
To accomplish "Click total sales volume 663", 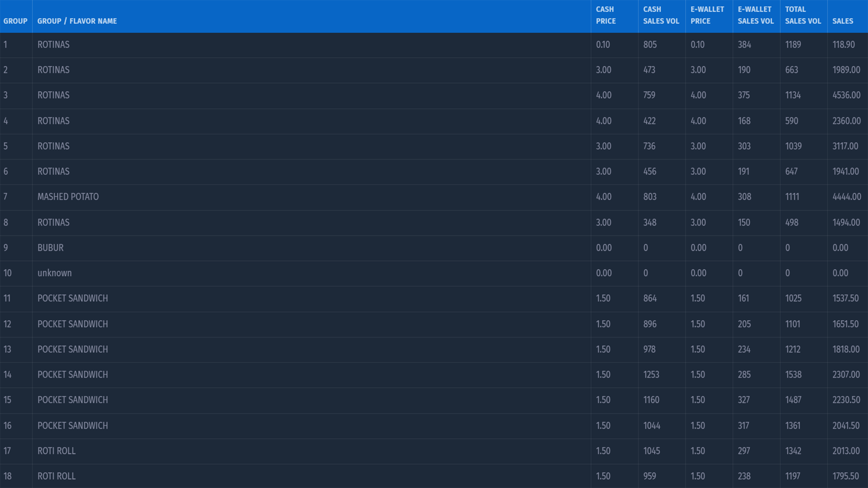I will 792,70.
